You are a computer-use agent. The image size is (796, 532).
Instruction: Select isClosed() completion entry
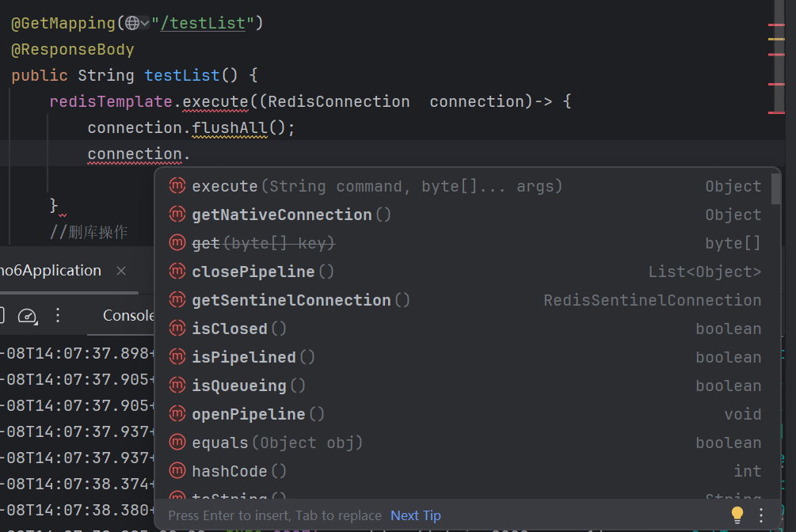pyautogui.click(x=467, y=329)
